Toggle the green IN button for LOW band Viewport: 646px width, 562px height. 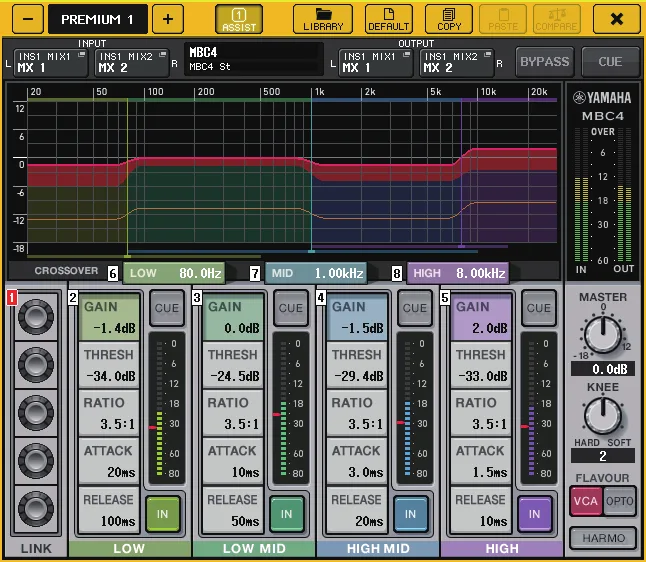tap(162, 514)
